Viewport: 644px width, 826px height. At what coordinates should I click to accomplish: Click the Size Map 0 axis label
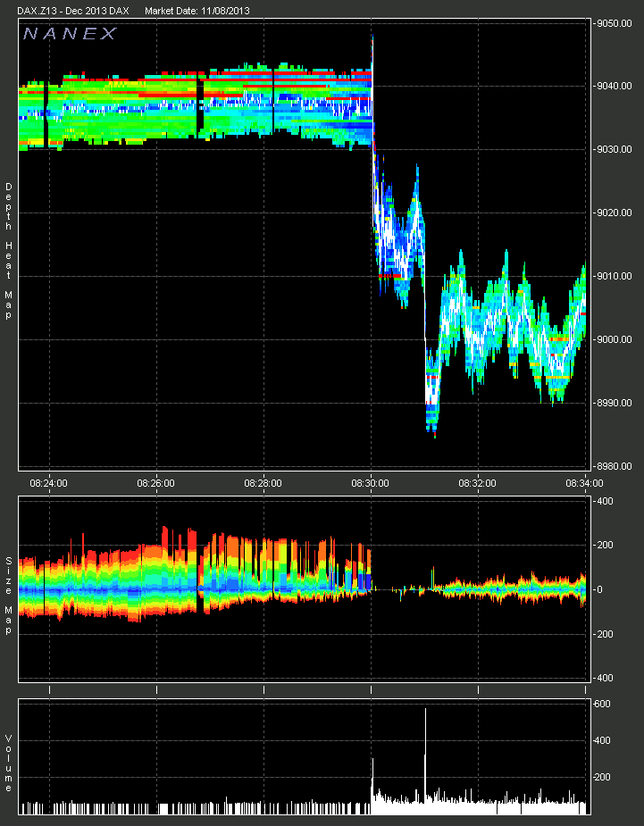pyautogui.click(x=598, y=589)
